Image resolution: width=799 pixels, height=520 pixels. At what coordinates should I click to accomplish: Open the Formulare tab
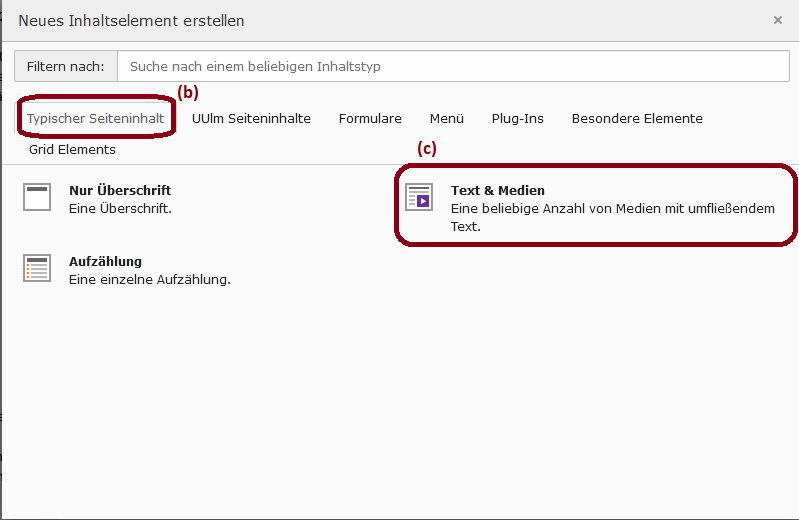(370, 118)
